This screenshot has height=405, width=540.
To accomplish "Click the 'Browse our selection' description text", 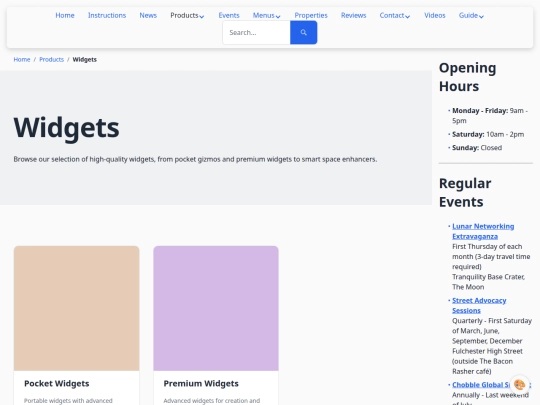I will [195, 159].
